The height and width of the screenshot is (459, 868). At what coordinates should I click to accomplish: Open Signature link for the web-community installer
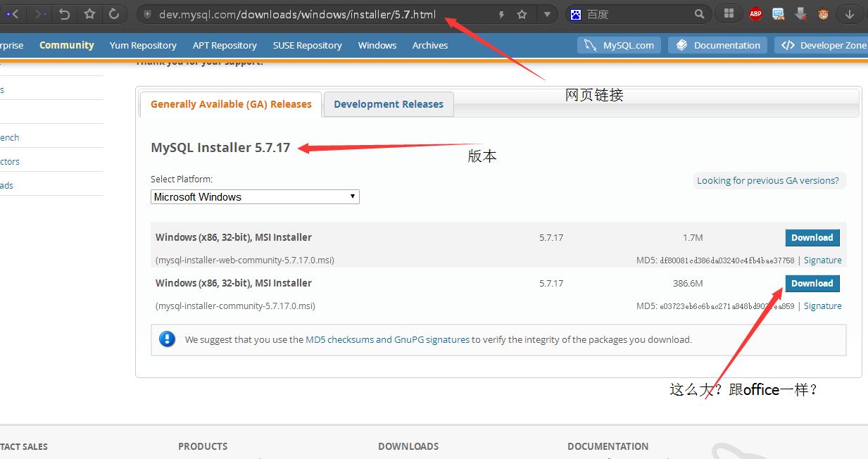[823, 260]
